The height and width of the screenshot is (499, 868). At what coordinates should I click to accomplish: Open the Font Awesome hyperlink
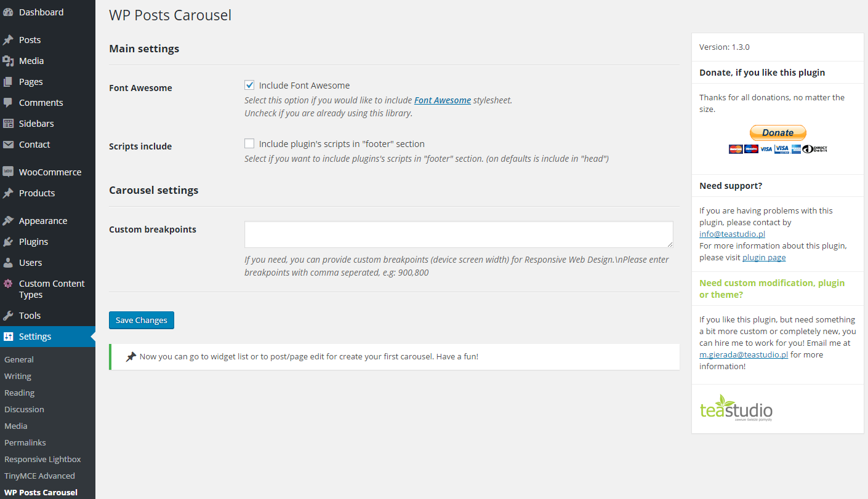tap(443, 100)
